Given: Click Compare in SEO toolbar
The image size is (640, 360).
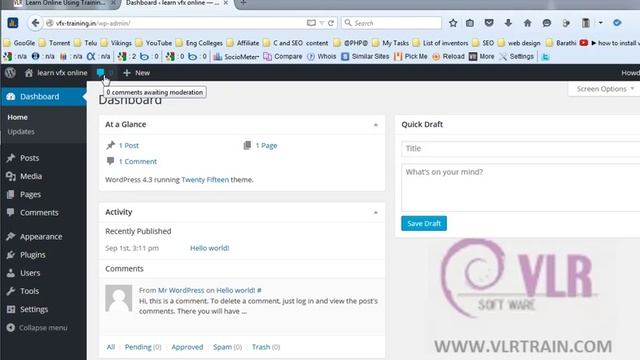Looking at the screenshot, I should point(283,56).
